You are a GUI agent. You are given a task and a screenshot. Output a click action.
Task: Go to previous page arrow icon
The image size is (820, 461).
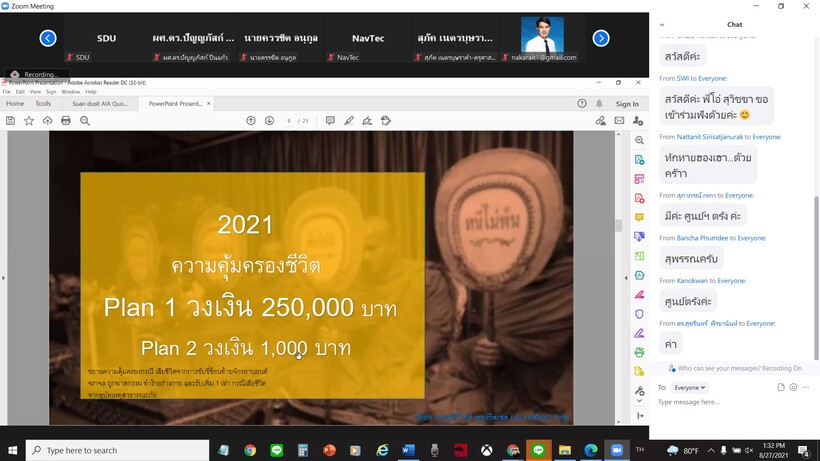pyautogui.click(x=251, y=121)
